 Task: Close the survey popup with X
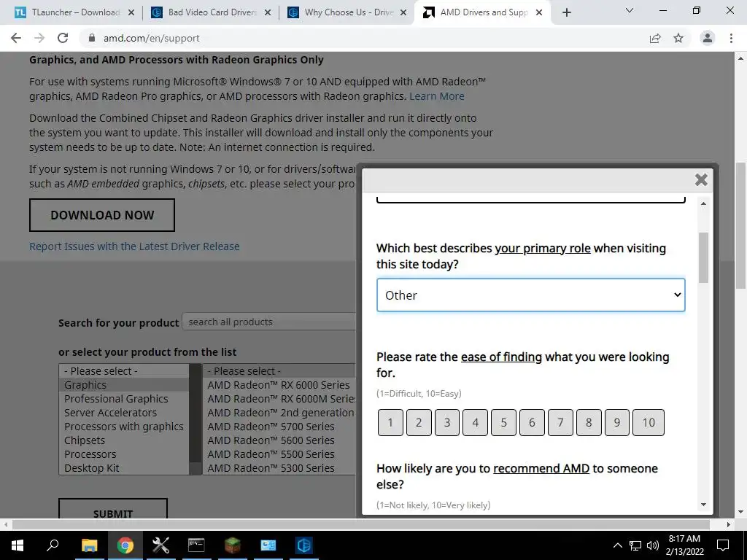701,179
